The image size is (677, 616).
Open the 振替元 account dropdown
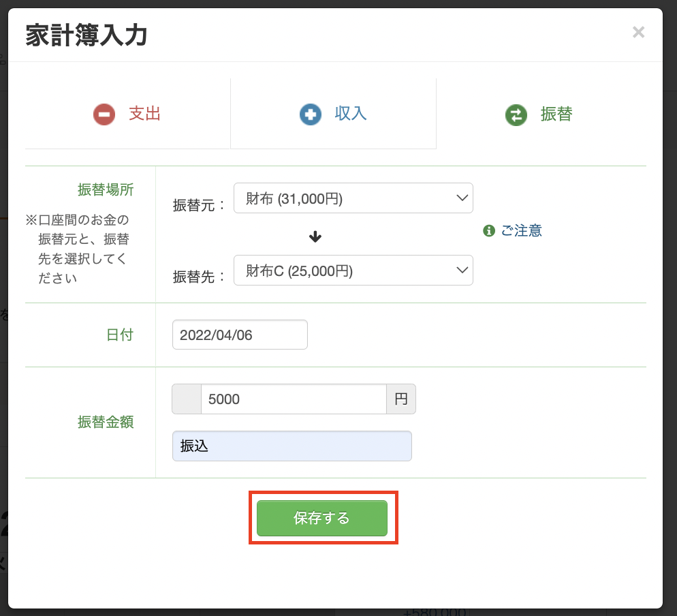click(353, 198)
